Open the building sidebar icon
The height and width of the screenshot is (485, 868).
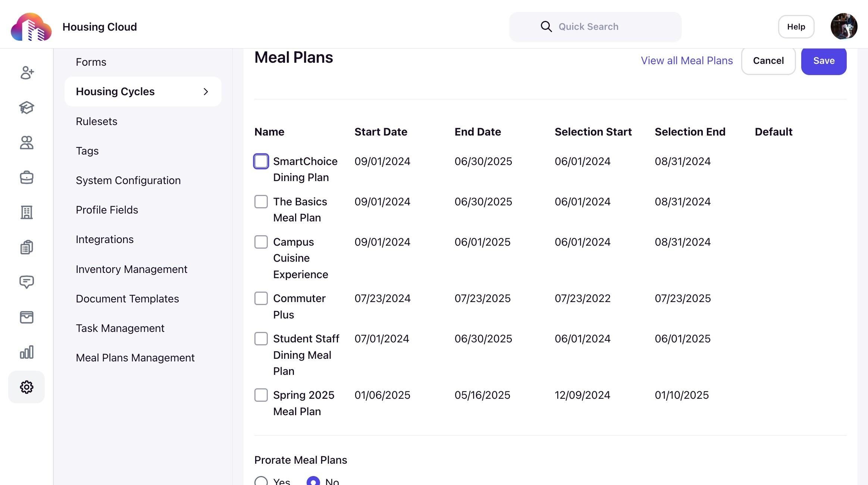(26, 212)
